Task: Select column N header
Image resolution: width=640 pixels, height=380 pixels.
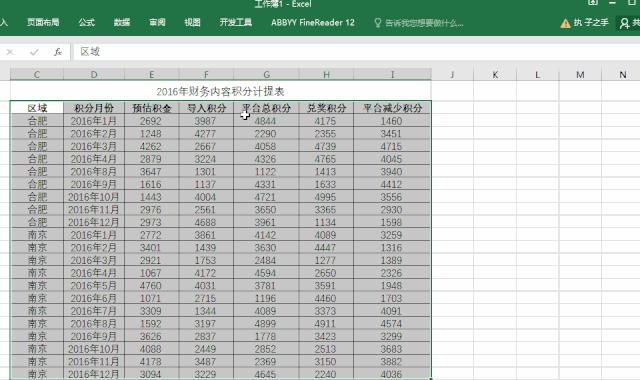Action: pyautogui.click(x=622, y=74)
